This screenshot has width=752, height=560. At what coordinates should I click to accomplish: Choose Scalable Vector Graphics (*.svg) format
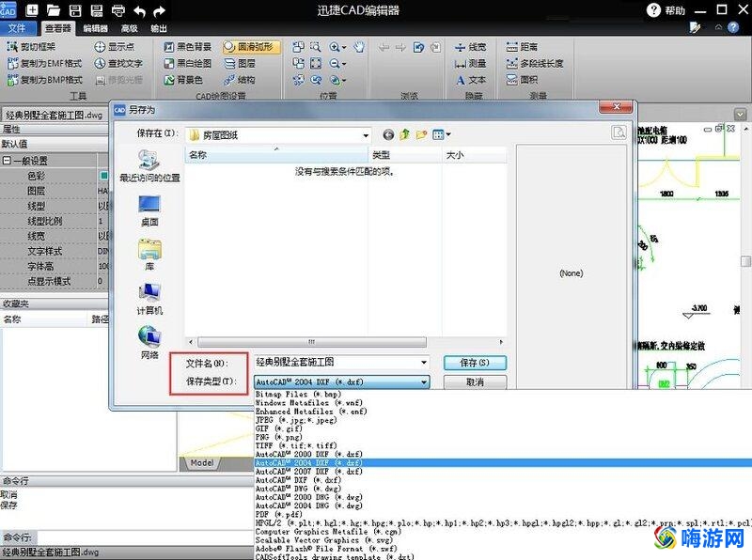click(324, 540)
